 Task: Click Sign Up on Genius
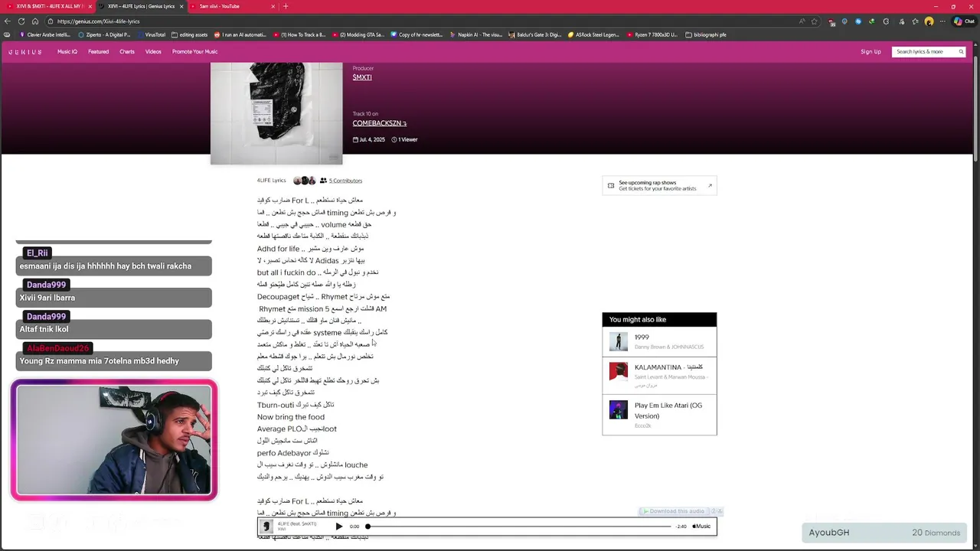871,52
